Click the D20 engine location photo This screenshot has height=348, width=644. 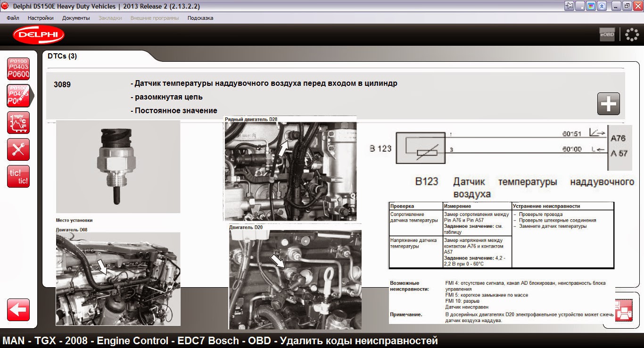tap(295, 279)
